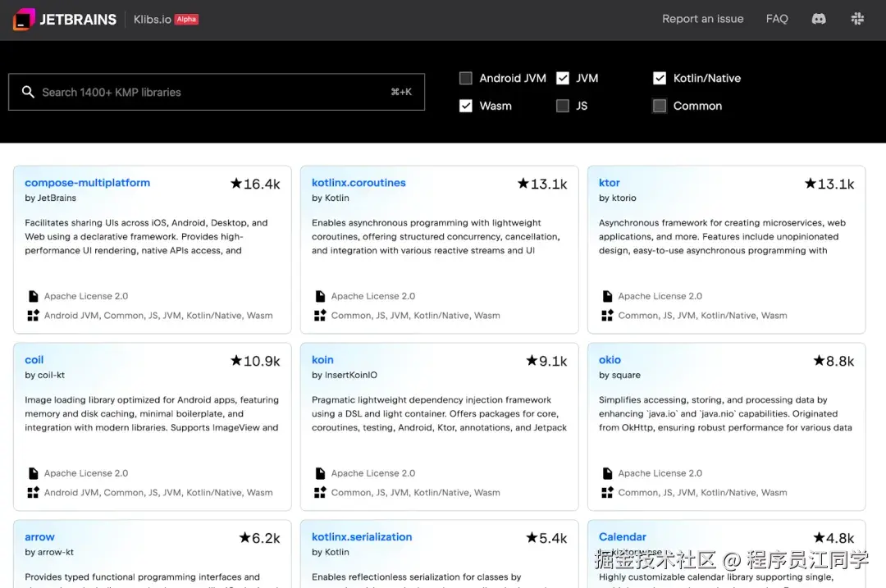This screenshot has height=588, width=886.
Task: Open the Calendar library page
Action: [622, 536]
